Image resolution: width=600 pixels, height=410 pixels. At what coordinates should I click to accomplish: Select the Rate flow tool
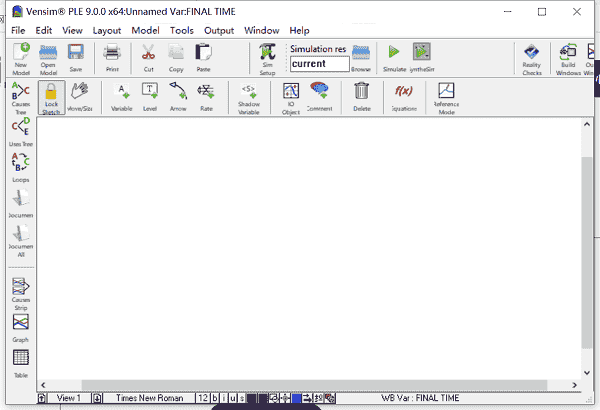pyautogui.click(x=206, y=96)
